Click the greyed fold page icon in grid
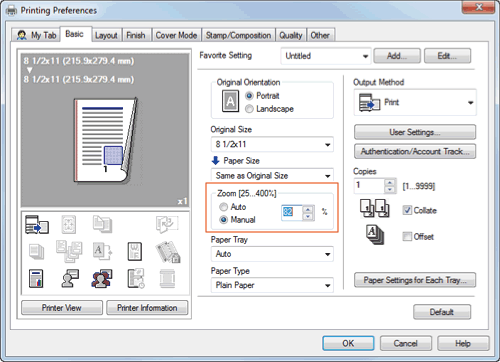Screen dimensions: 500x362 [167, 224]
